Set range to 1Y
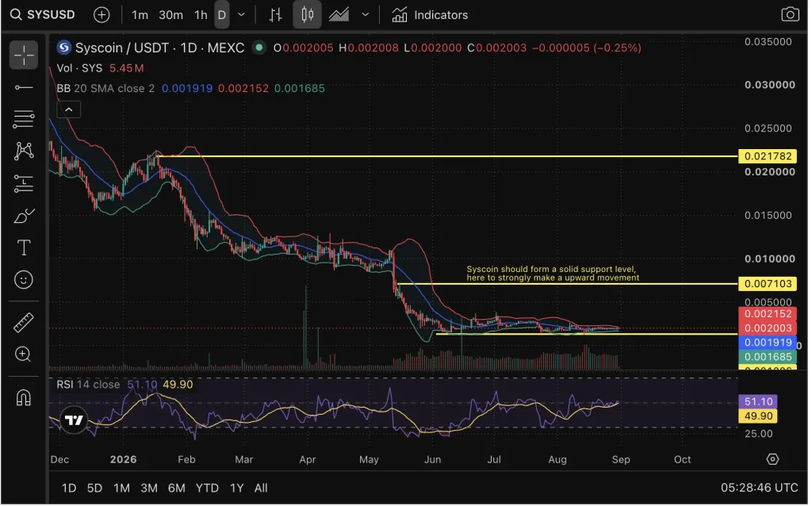 (236, 488)
